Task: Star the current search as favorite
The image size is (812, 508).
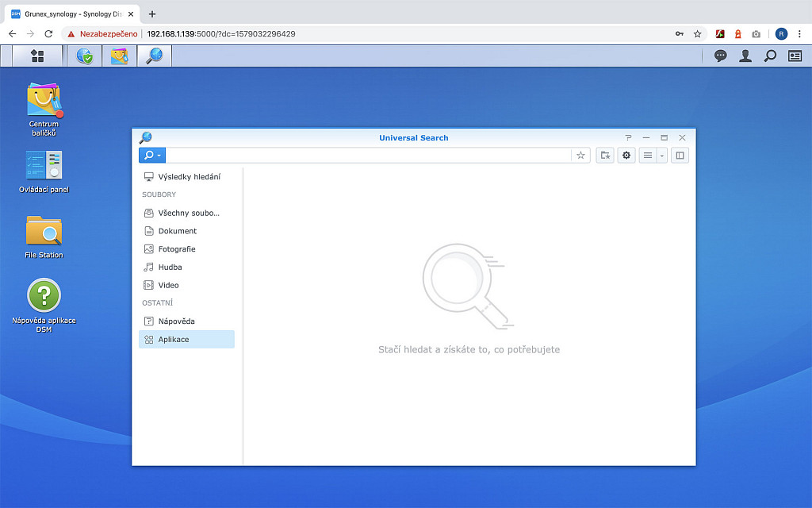Action: [580, 155]
